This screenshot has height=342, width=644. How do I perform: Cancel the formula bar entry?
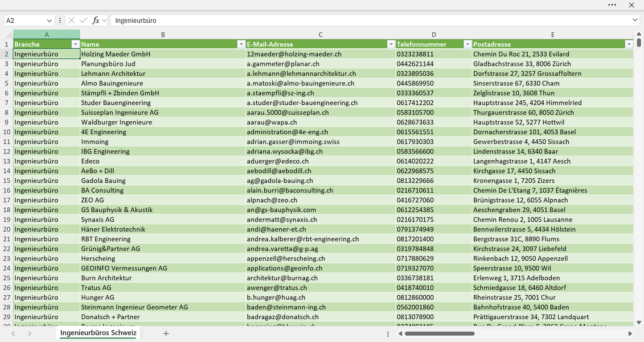pos(71,21)
